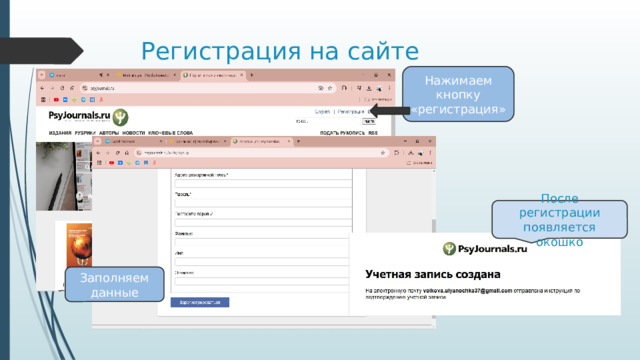The width and height of the screenshot is (640, 360).
Task: Open three-dot menu in registration form browser window
Action: [430, 153]
